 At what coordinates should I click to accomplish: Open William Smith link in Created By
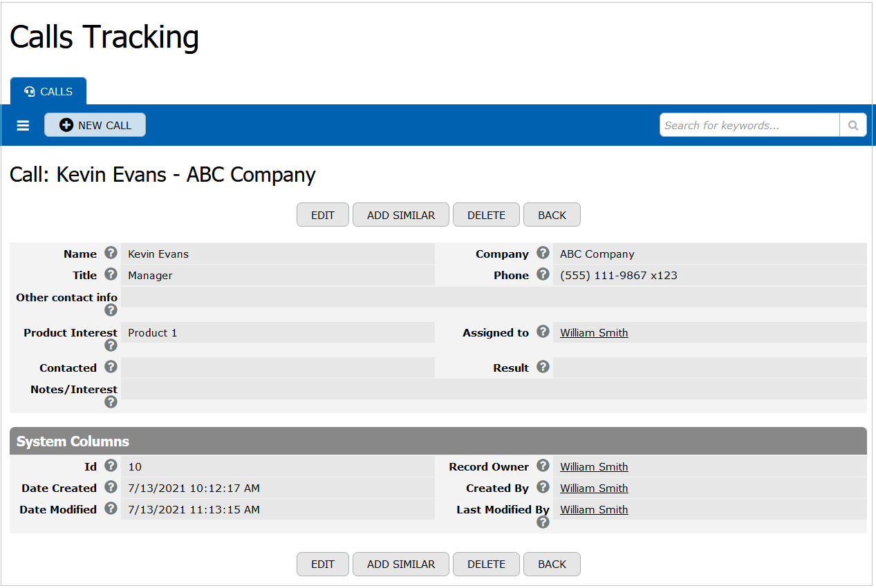[594, 489]
